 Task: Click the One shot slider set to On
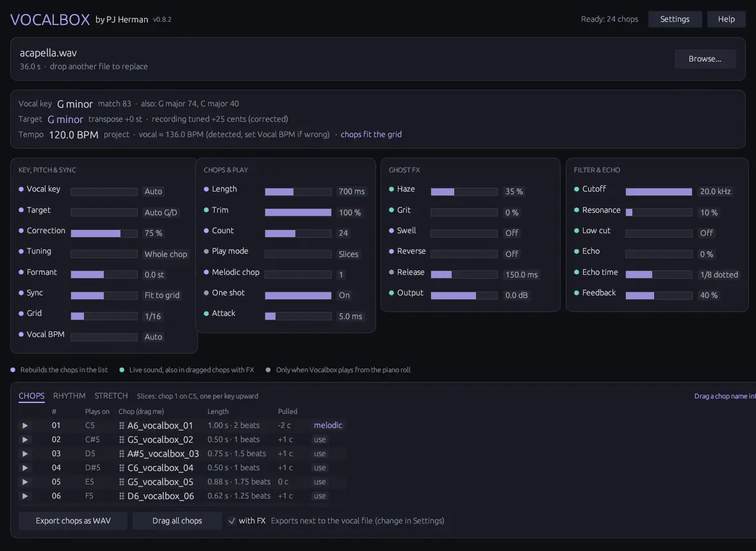pyautogui.click(x=298, y=295)
